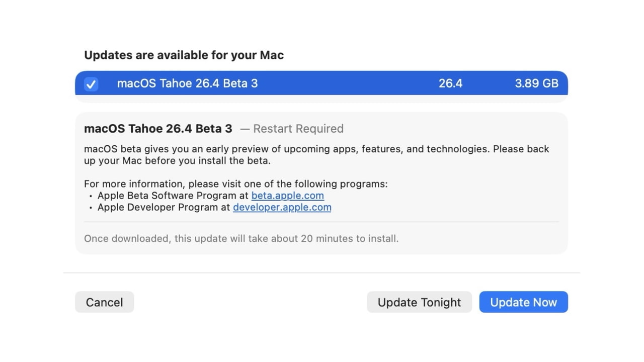Click the 20 minutes install time note

click(241, 238)
